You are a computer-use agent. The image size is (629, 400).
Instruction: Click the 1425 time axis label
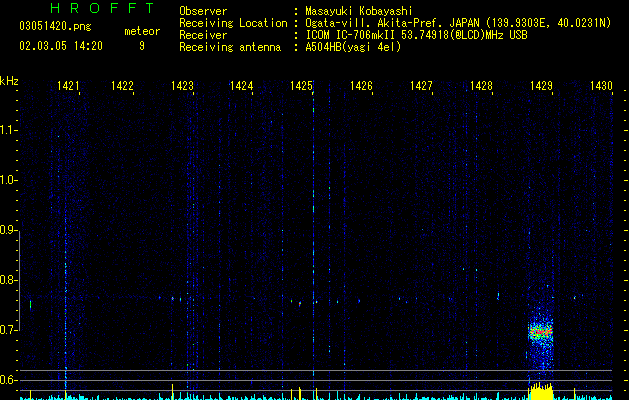tap(301, 86)
